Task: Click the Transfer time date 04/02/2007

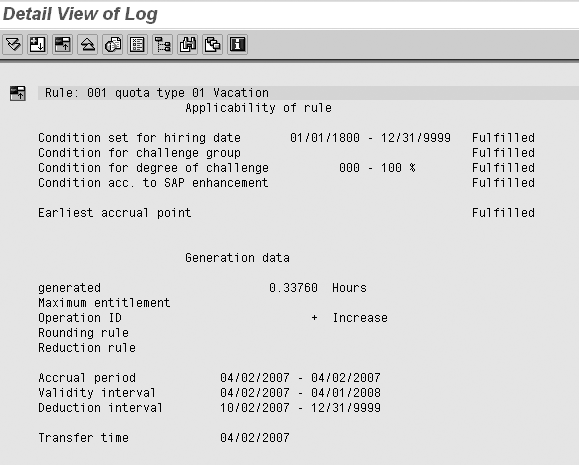Action: (255, 438)
